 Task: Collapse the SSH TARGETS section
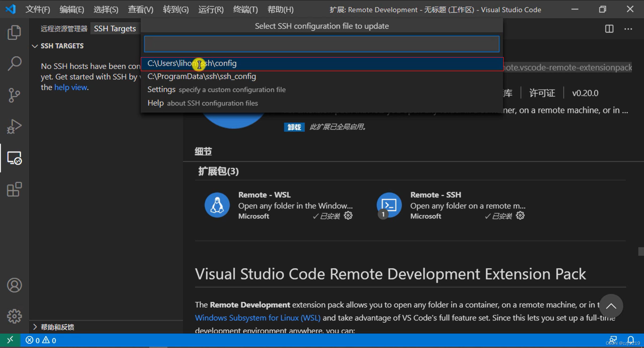[x=35, y=46]
